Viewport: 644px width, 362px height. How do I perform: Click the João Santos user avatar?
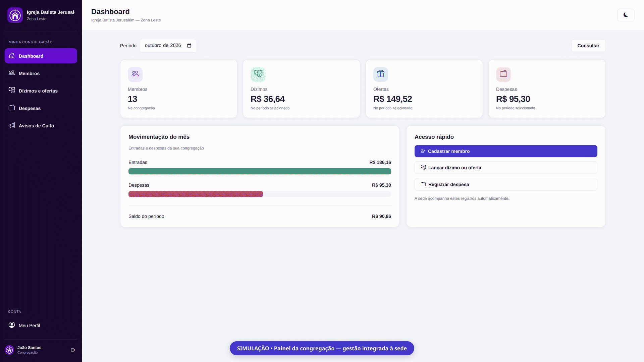pyautogui.click(x=9, y=350)
